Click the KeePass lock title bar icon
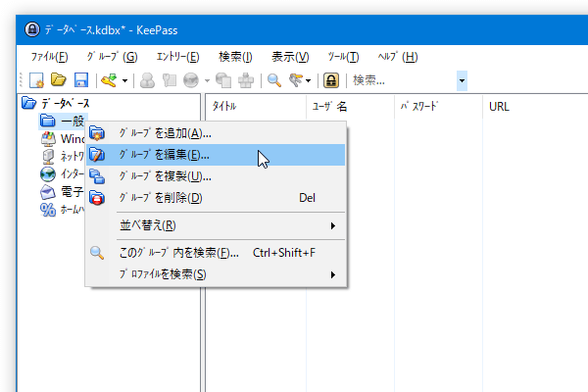This screenshot has height=392, width=588. click(x=32, y=29)
